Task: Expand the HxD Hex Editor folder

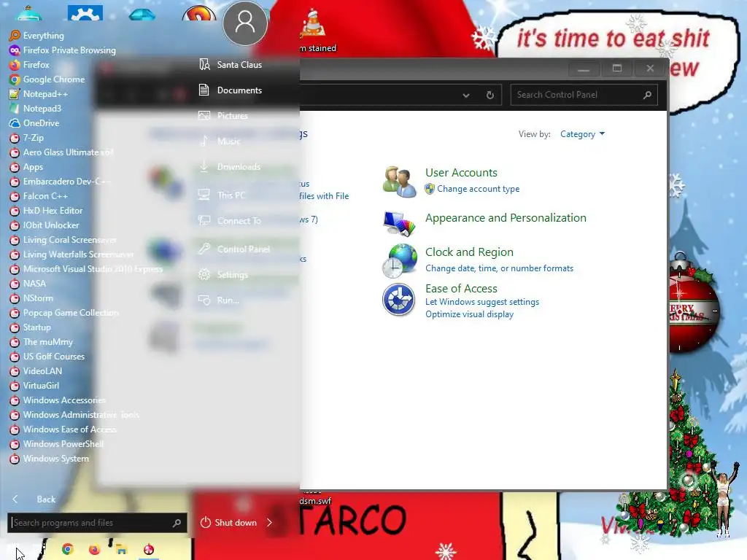Action: (x=46, y=211)
